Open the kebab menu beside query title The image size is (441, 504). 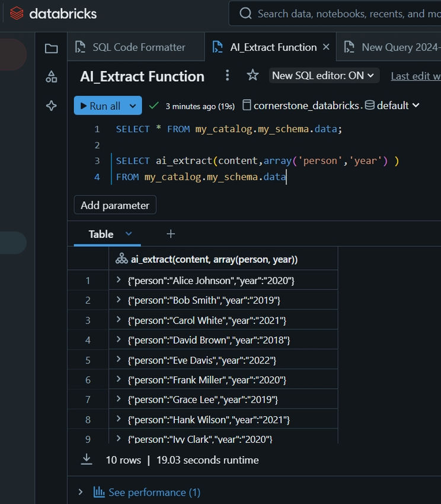tap(227, 75)
